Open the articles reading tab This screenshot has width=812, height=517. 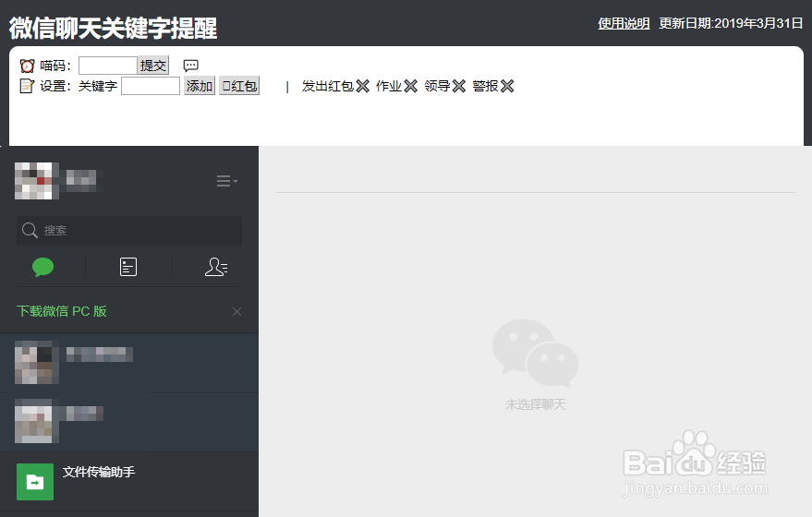tap(128, 267)
